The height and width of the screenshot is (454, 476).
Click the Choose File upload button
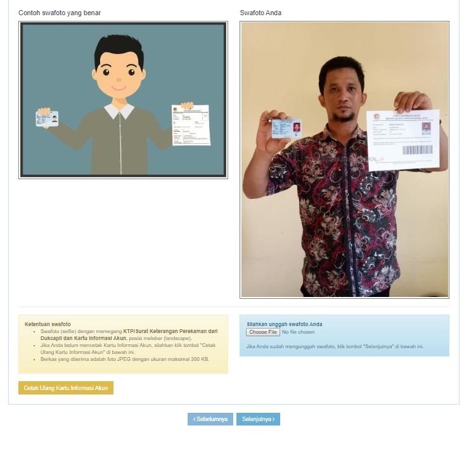(262, 332)
